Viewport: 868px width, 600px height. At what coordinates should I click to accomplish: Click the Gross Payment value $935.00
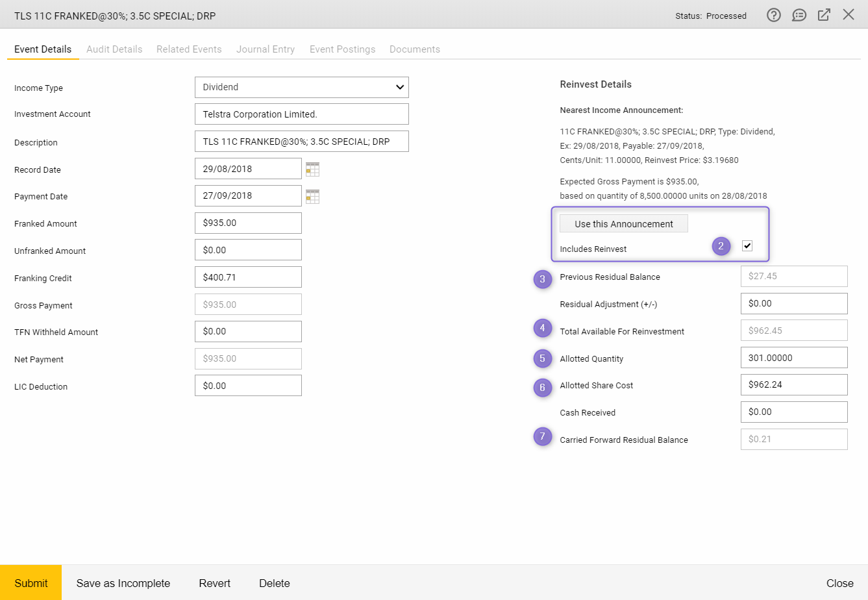(x=248, y=305)
